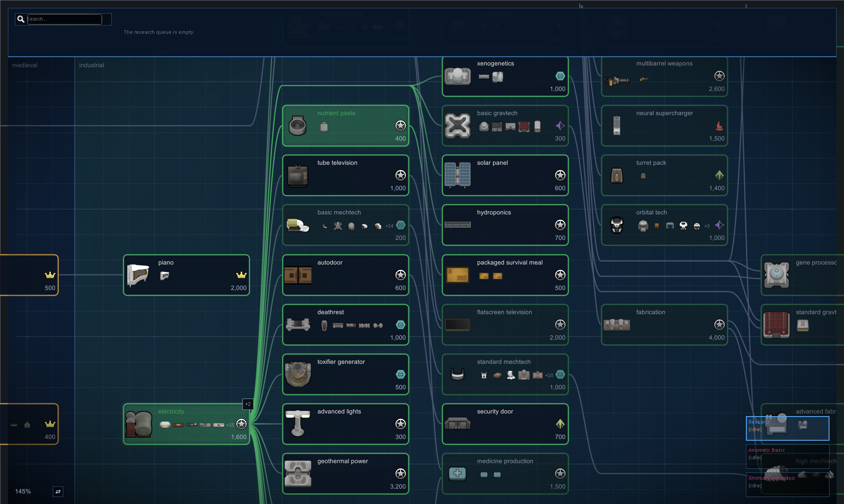Select the Research tab in the side panel

[787, 428]
